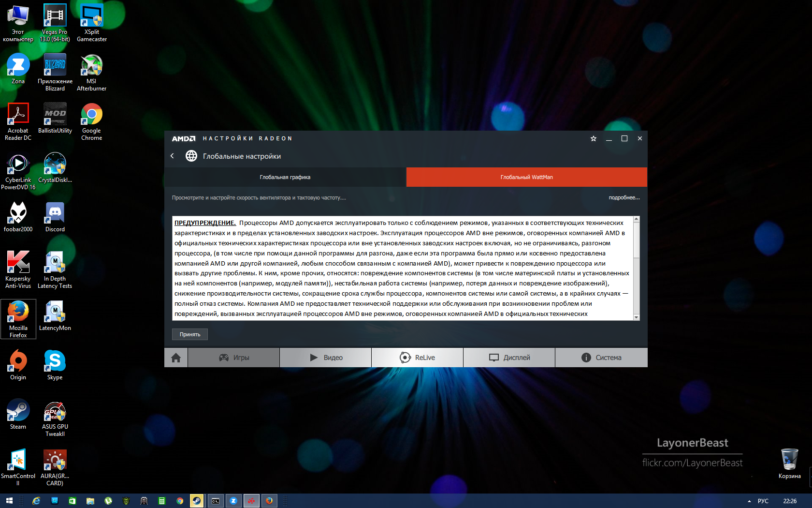
Task: Open the Windows Store from the taskbar
Action: [72, 501]
